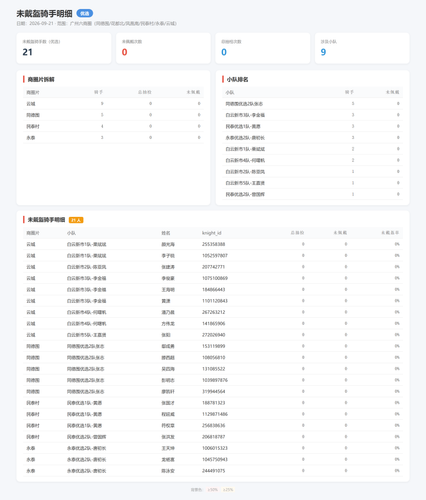The width and height of the screenshot is (426, 500).
Task: Select the row with knight_id 255358388
Action: (213, 244)
